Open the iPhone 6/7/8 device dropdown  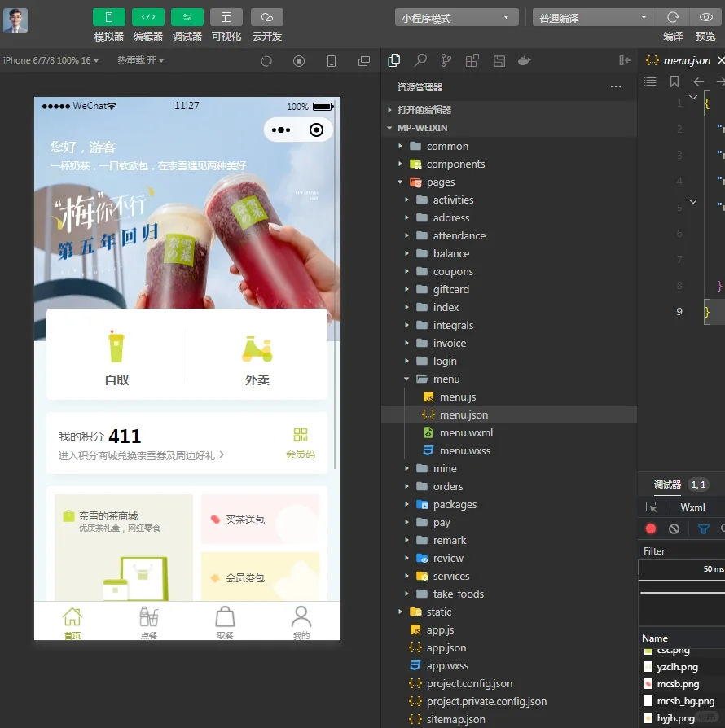pos(51,60)
